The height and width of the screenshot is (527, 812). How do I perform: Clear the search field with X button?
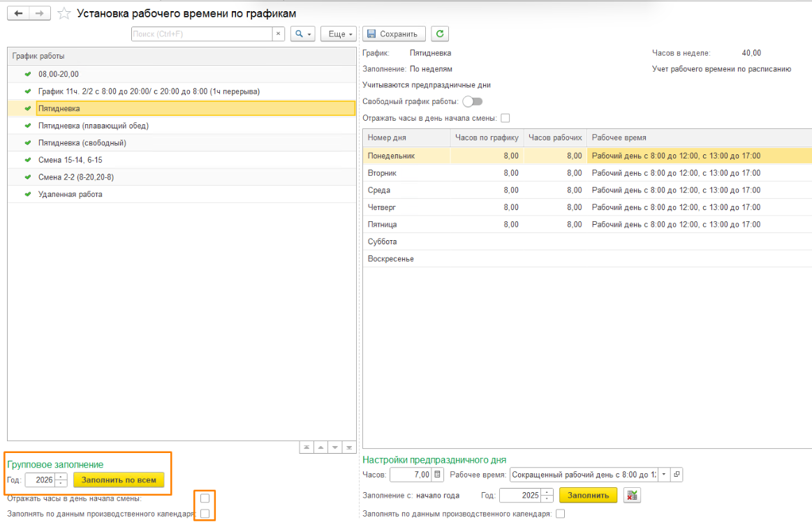pyautogui.click(x=278, y=34)
